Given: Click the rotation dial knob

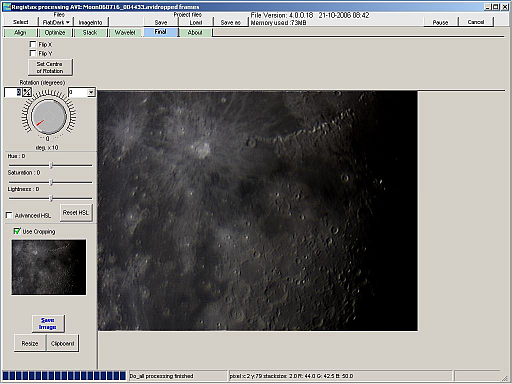Looking at the screenshot, I should point(49,117).
